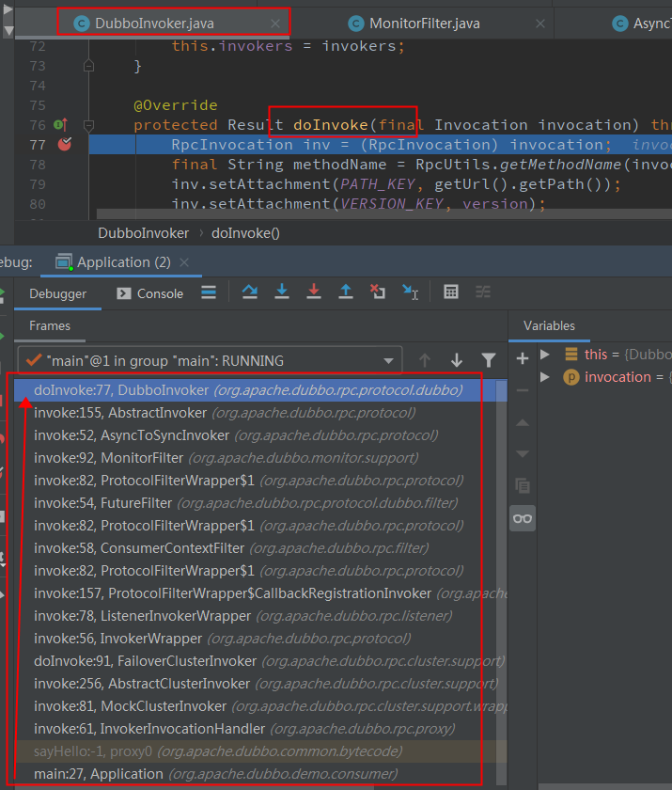Select frame invoke:256, AbstractClusterInvoker

[255, 684]
